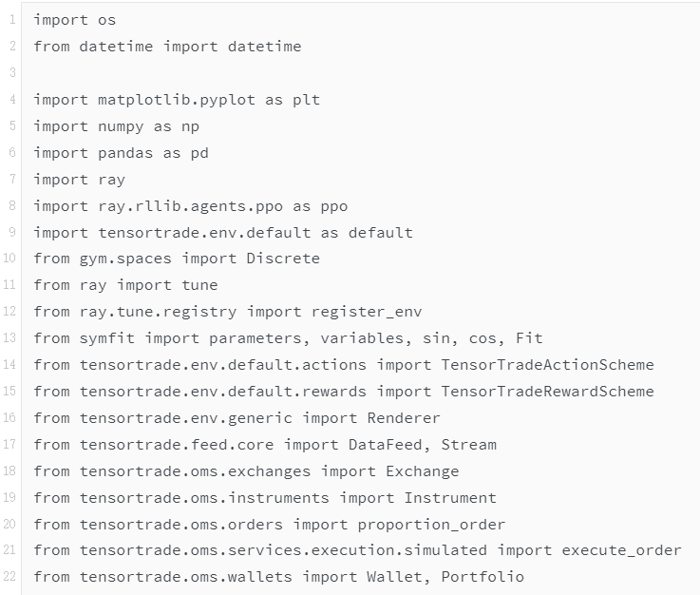Click 'symfit' on line 13

point(107,338)
